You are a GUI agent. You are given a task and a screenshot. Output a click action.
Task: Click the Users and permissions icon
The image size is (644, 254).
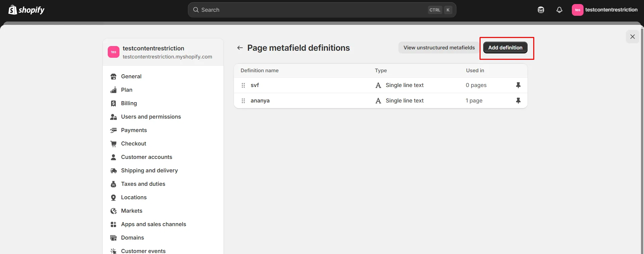[x=113, y=117]
